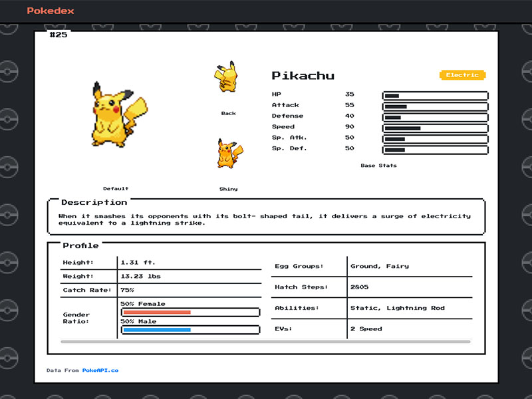The image size is (532, 399).
Task: View the shiny Pikachu sprite
Action: 230,153
